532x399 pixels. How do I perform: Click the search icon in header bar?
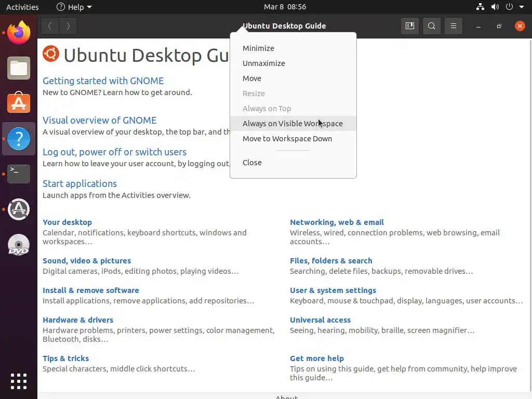pos(432,26)
